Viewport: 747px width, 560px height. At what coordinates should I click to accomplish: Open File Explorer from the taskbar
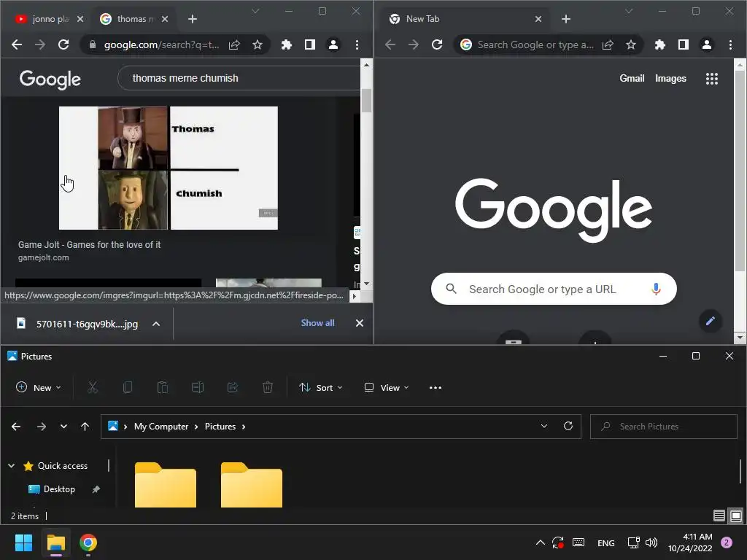click(x=55, y=542)
